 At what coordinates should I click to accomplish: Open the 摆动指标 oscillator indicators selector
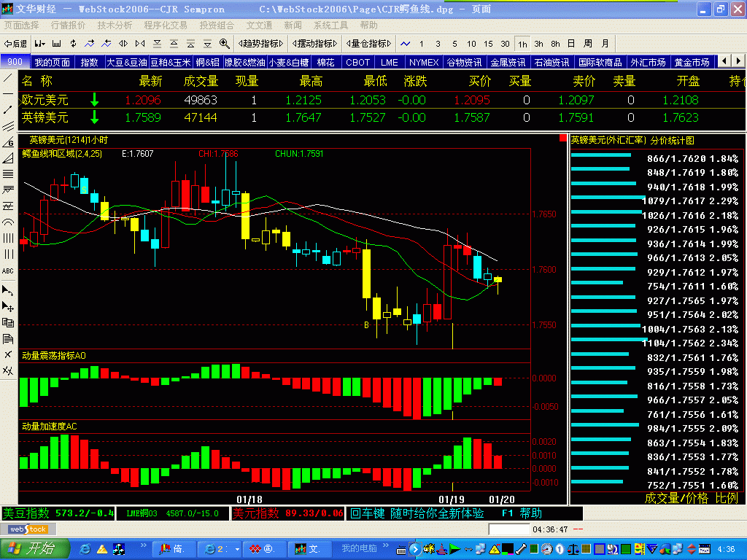[x=315, y=44]
